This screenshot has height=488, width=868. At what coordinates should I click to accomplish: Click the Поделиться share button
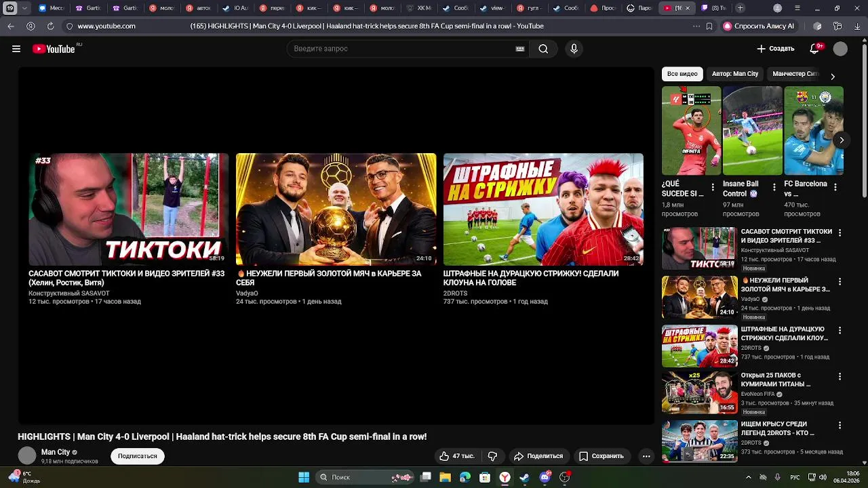[538, 456]
